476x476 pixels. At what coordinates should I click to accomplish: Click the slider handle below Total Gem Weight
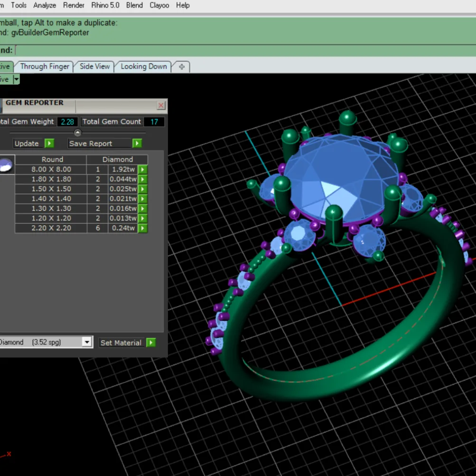pos(77,133)
